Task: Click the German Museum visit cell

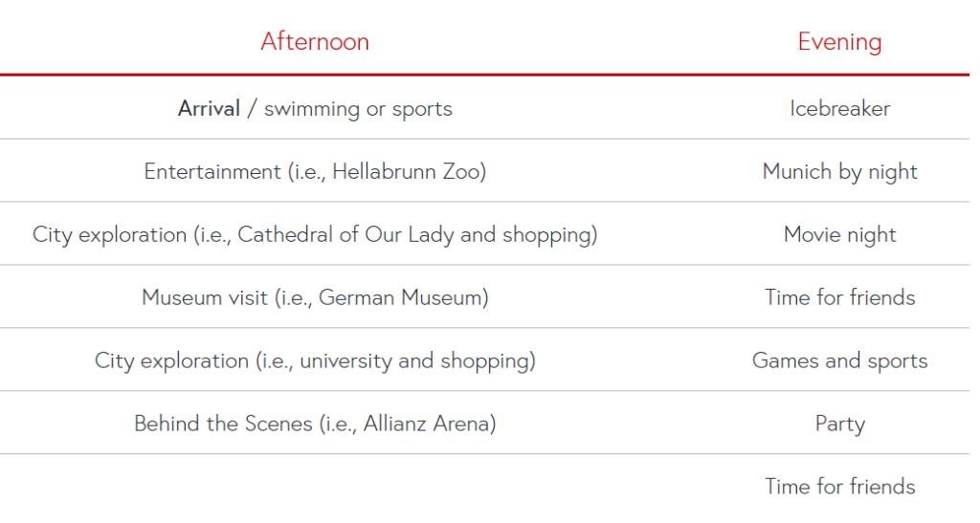Action: [315, 297]
